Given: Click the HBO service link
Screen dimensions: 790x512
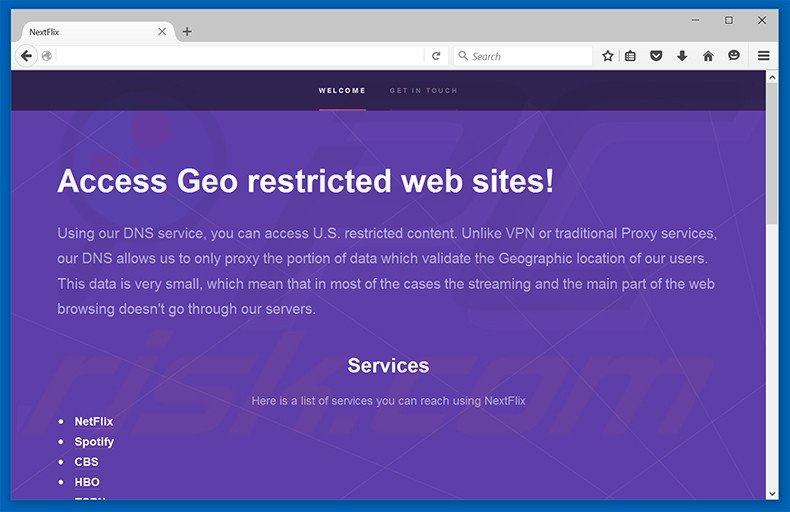Looking at the screenshot, I should click(x=87, y=482).
